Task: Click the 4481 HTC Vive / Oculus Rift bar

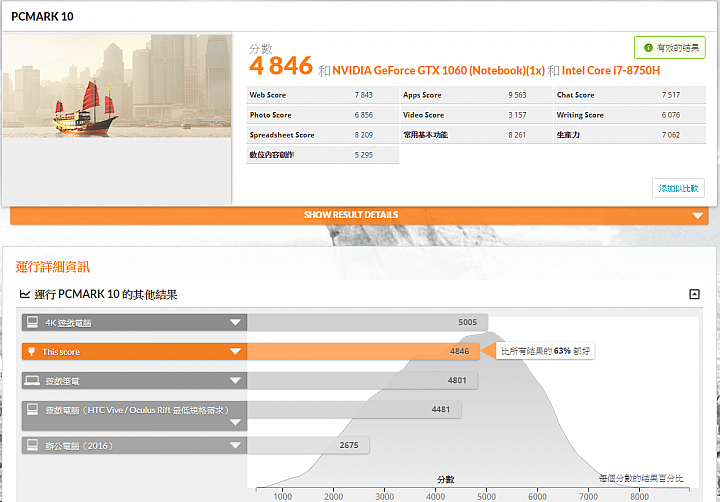Action: [354, 410]
